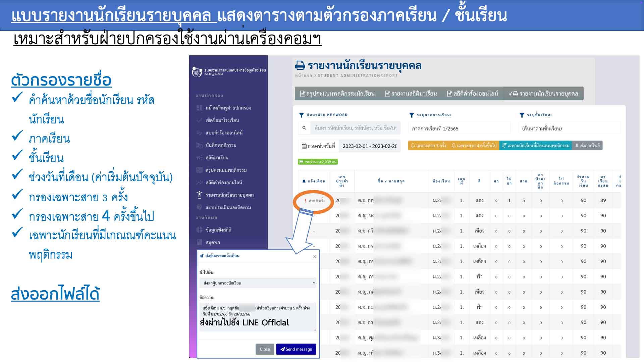Click the Send message button
This screenshot has width=644, height=362.
[296, 349]
